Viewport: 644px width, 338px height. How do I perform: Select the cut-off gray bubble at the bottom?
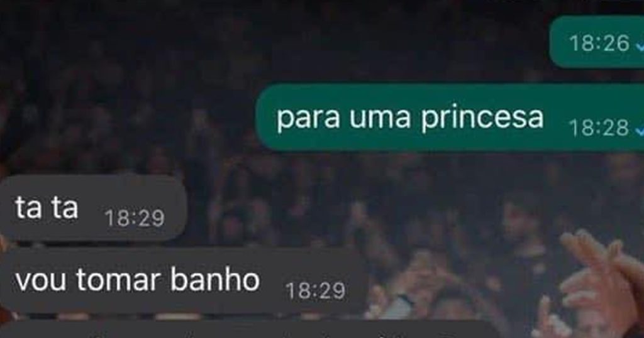(x=248, y=329)
